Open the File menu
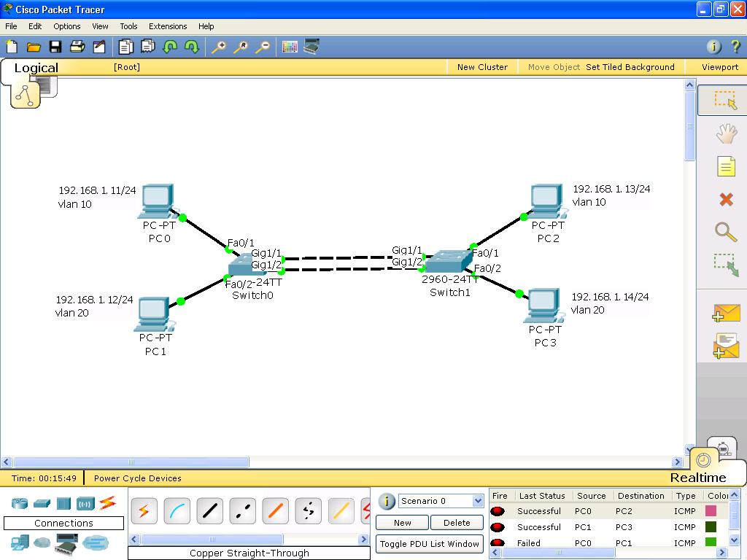 pyautogui.click(x=11, y=26)
